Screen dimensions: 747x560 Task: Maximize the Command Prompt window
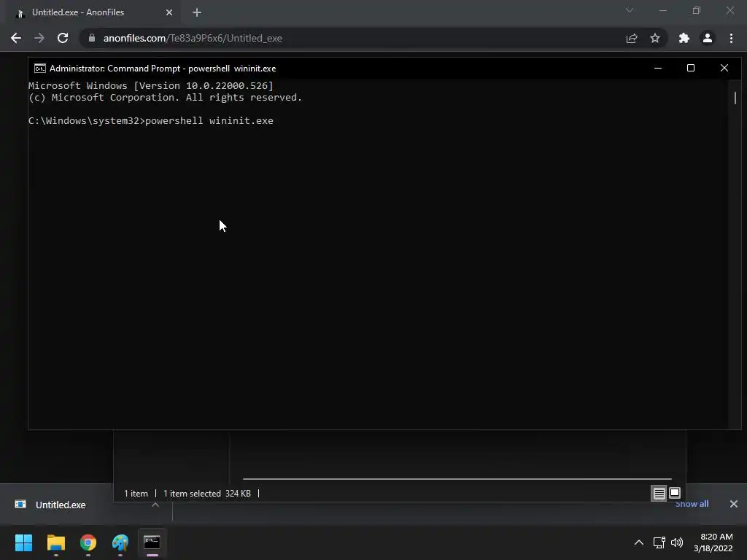(691, 68)
